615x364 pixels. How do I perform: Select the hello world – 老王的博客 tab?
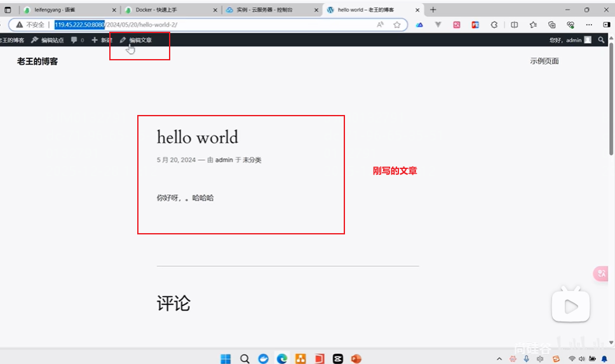[372, 10]
